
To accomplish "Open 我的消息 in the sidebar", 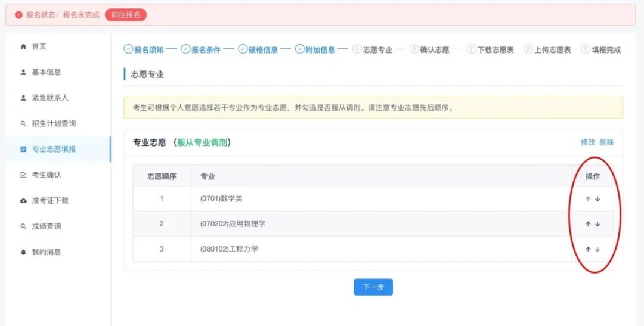I will coord(58,252).
